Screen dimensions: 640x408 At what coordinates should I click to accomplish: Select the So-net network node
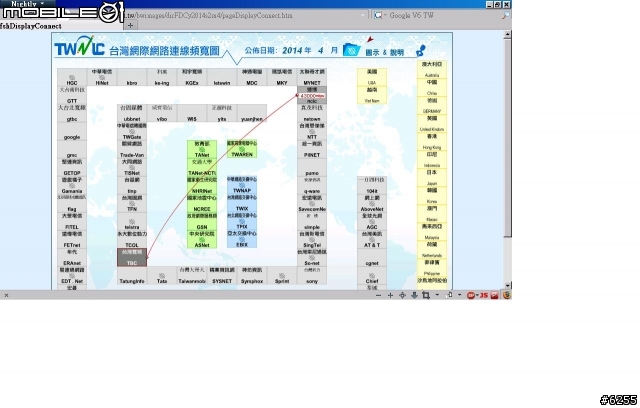312,257
